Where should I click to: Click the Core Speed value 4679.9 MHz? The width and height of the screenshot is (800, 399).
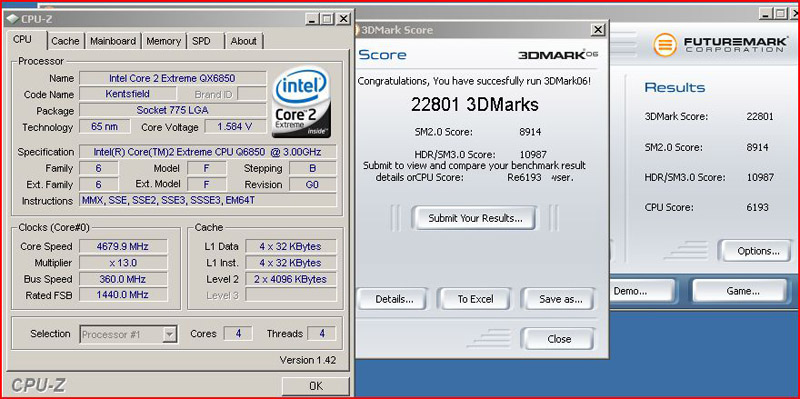tap(123, 246)
